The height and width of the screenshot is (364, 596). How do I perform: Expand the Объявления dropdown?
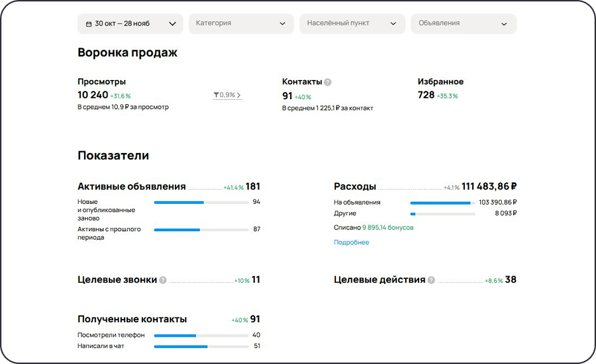click(x=463, y=24)
